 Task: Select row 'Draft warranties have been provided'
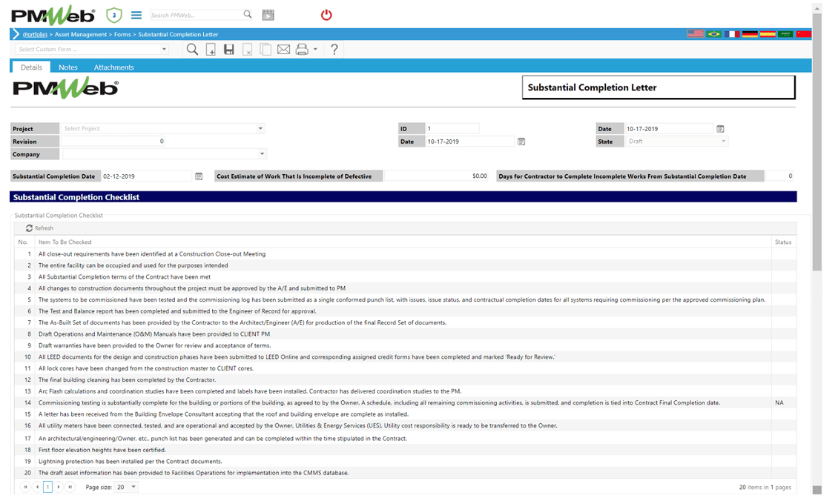coord(405,345)
